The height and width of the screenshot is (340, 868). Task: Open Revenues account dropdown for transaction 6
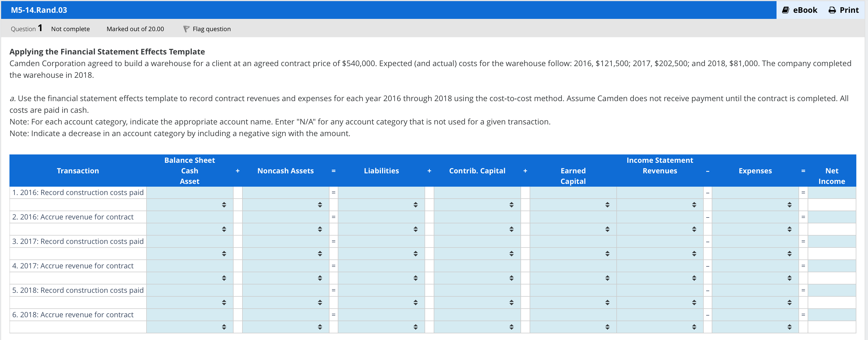[659, 327]
